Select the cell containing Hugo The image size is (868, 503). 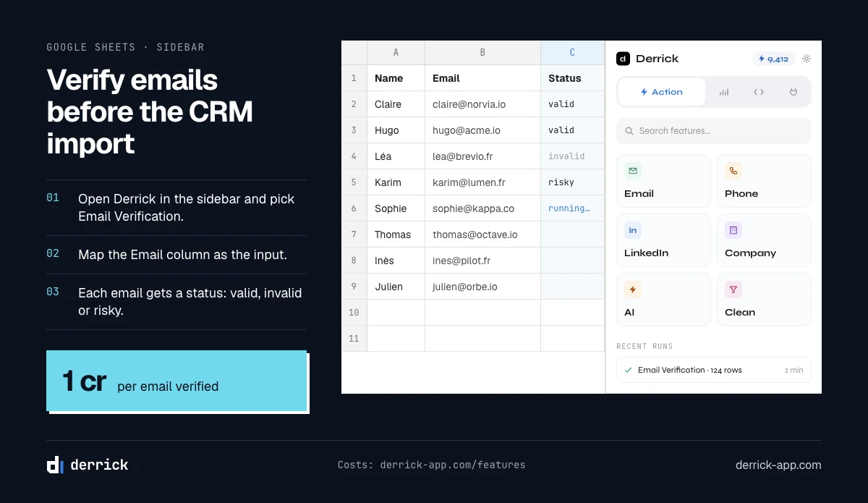point(396,130)
